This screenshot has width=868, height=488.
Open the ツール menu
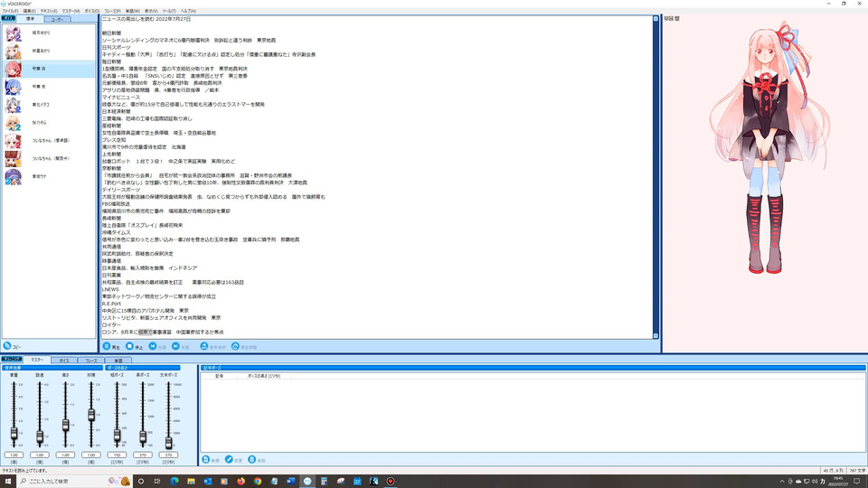click(x=169, y=11)
